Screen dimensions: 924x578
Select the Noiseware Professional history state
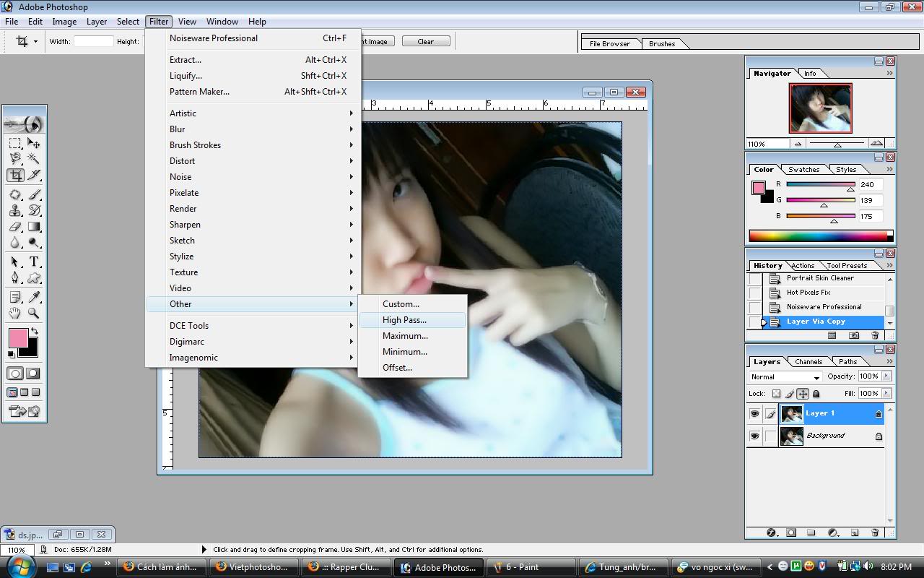pyautogui.click(x=824, y=307)
